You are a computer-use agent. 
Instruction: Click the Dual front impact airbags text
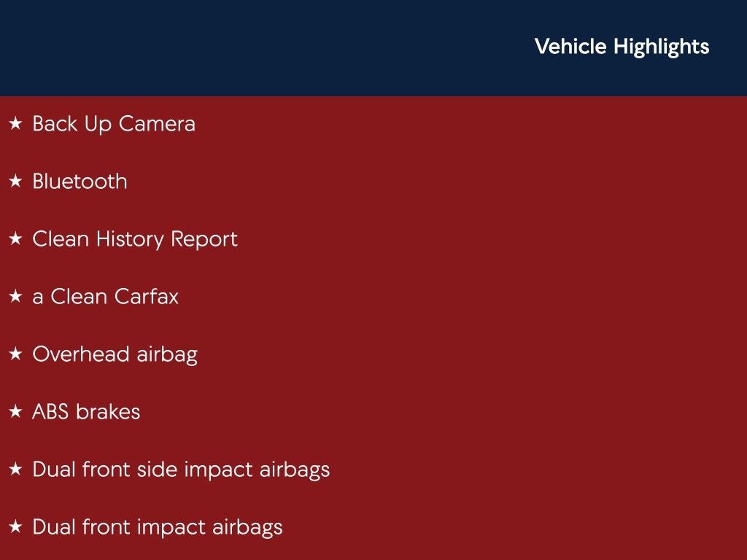coord(158,527)
